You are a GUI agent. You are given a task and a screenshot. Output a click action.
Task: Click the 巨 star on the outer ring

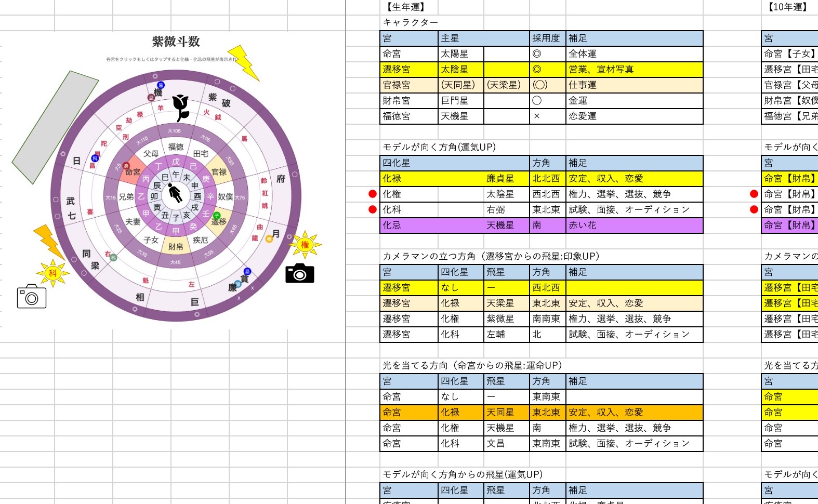tap(195, 302)
